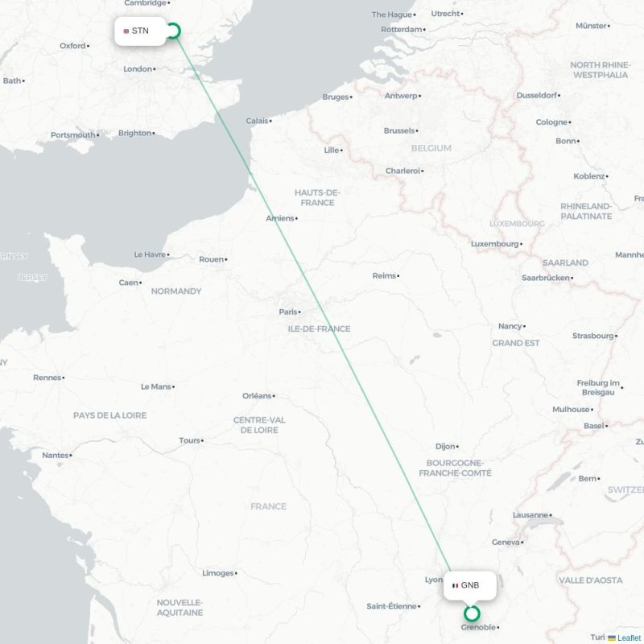This screenshot has width=644, height=644.
Task: Click the Geneva city label
Action: (x=506, y=543)
